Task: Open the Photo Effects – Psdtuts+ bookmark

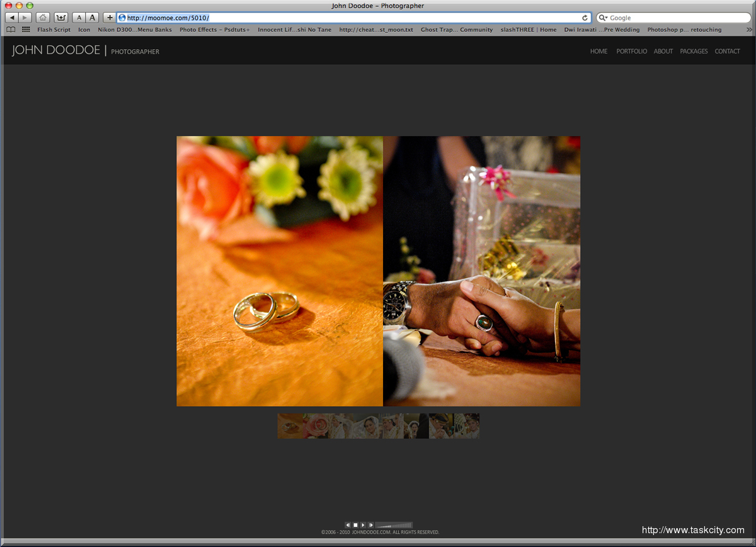Action: click(214, 30)
